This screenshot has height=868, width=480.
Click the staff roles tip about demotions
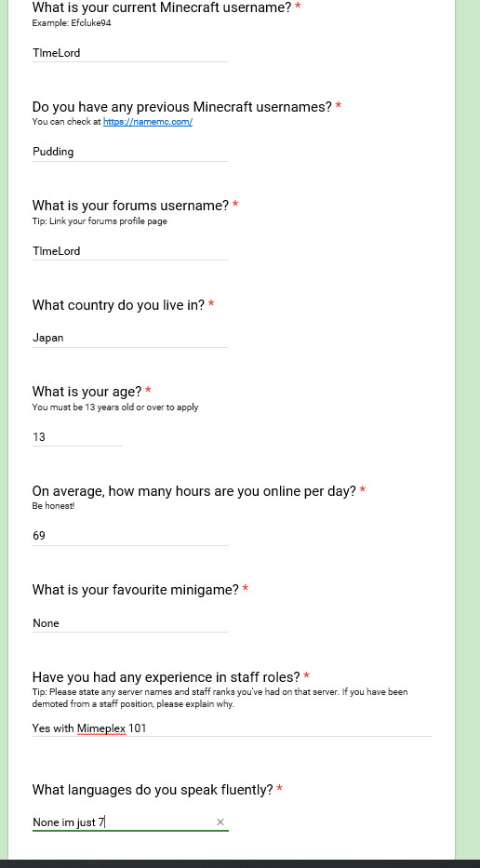click(220, 698)
